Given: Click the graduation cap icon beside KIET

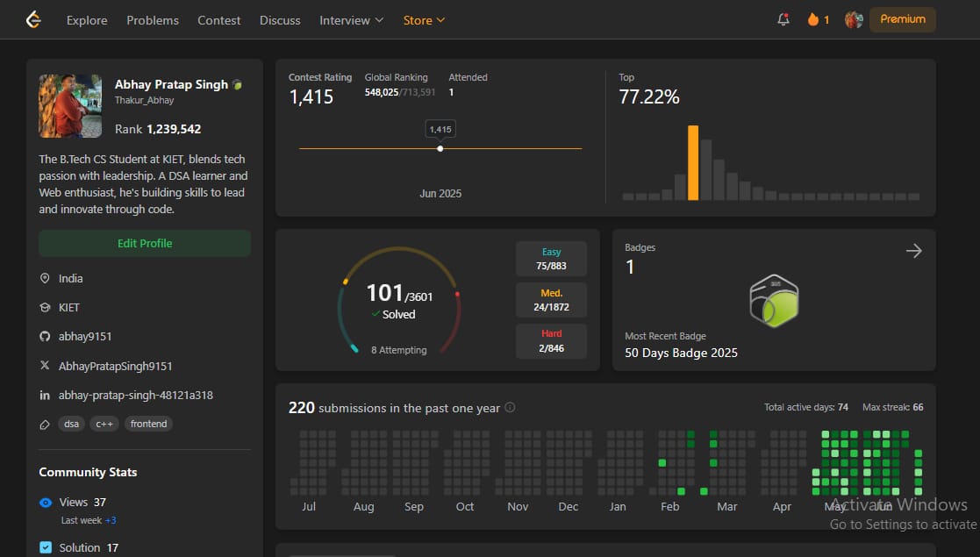Looking at the screenshot, I should click(x=45, y=308).
